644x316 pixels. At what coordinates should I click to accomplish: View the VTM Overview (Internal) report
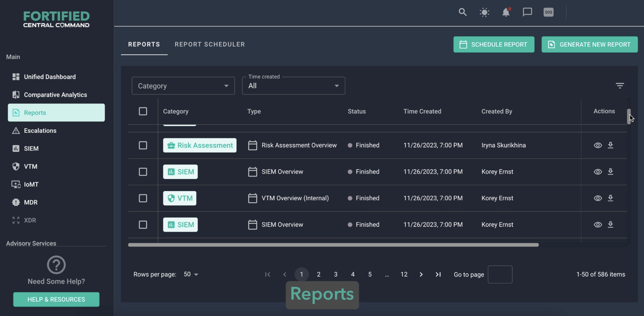pyautogui.click(x=598, y=198)
